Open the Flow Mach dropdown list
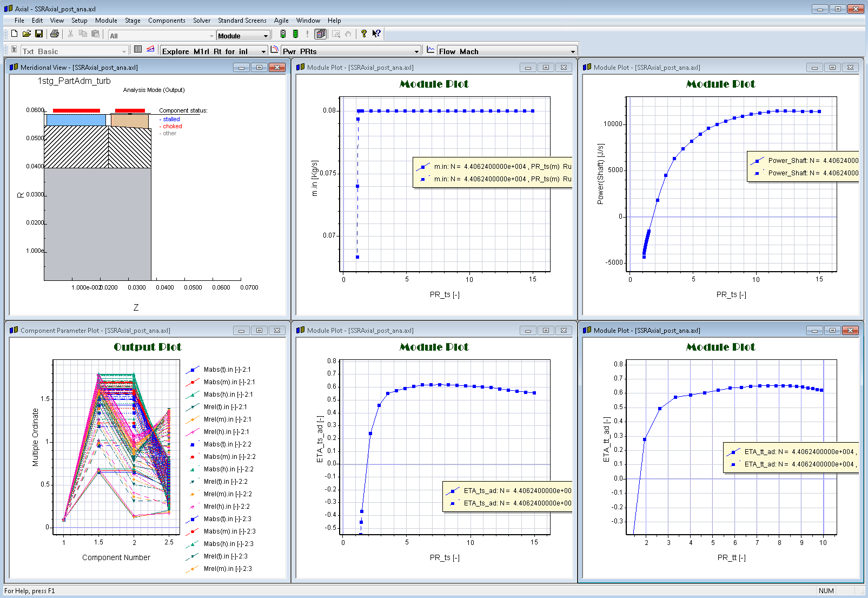868x598 pixels. [x=573, y=51]
